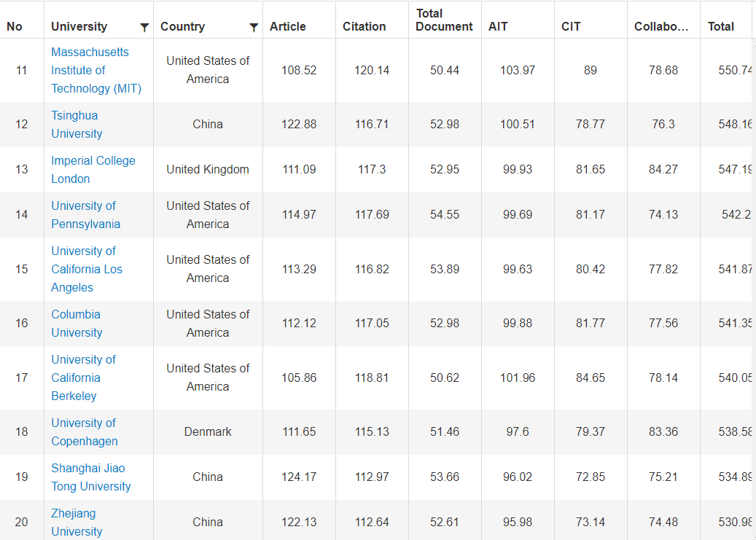Click the No column header

(15, 26)
